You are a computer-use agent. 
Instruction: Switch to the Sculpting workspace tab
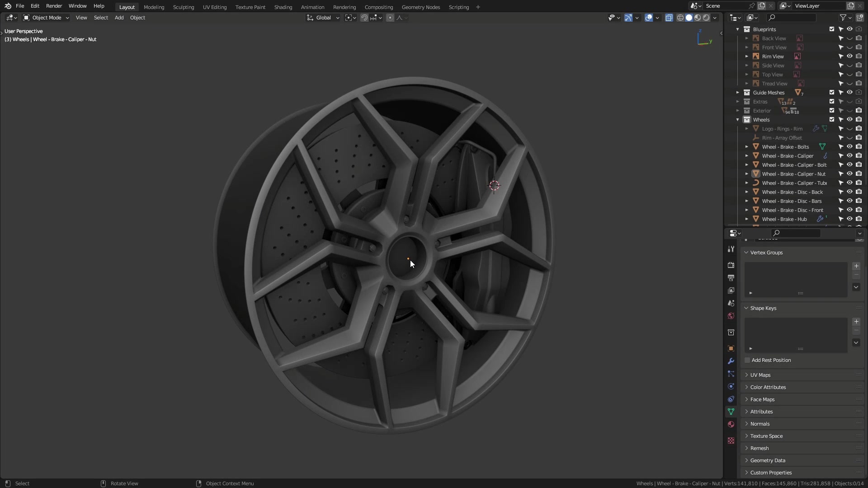(x=184, y=7)
